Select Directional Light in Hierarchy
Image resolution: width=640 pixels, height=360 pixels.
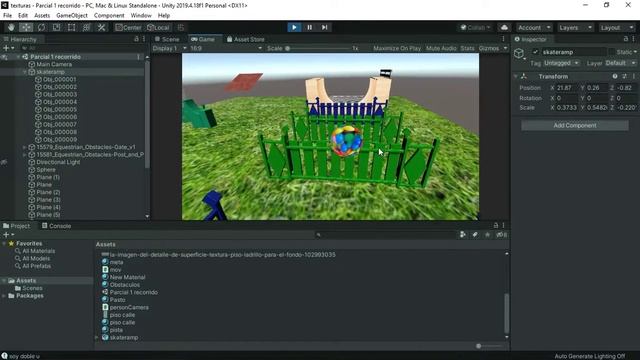[x=58, y=162]
